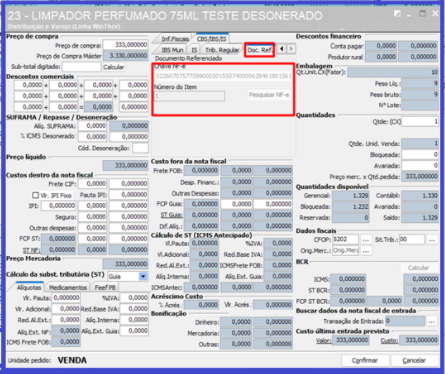Click the Conta pagar percentage field
445x374 pixels.
(381, 46)
